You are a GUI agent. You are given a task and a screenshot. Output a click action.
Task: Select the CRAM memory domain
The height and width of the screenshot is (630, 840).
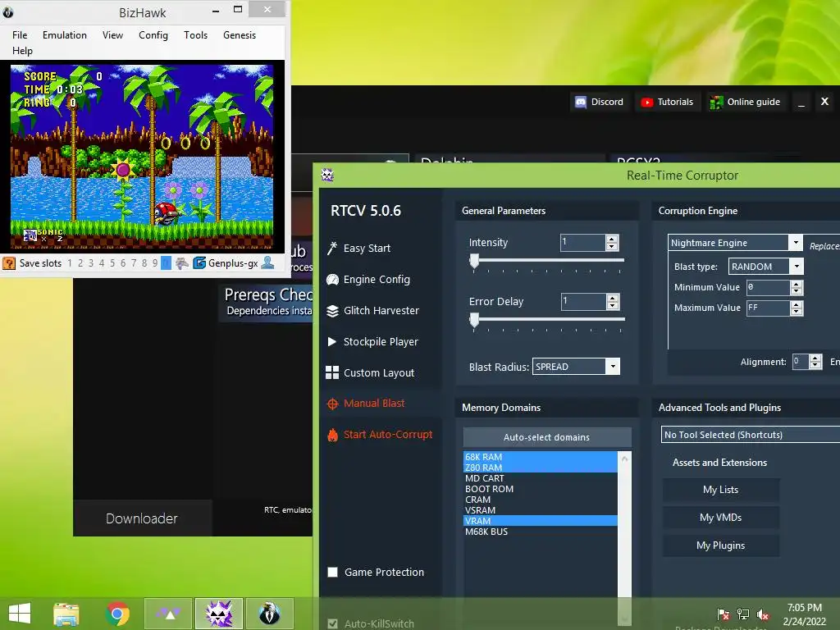point(540,500)
